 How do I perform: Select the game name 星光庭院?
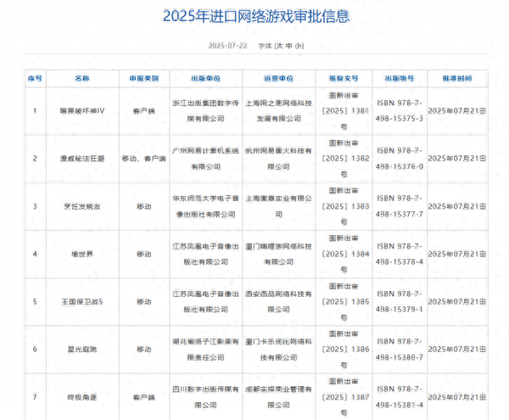coord(82,350)
